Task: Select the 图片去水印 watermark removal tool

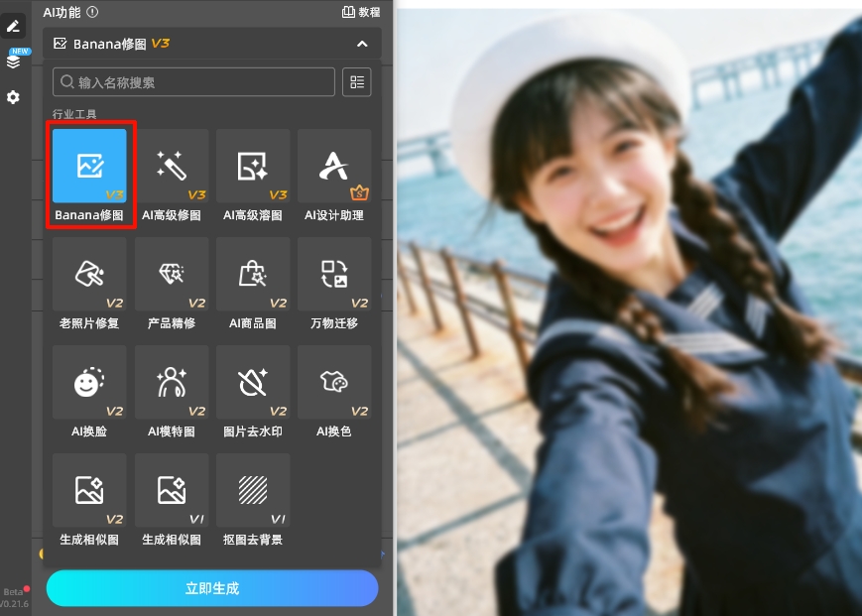Action: tap(252, 382)
